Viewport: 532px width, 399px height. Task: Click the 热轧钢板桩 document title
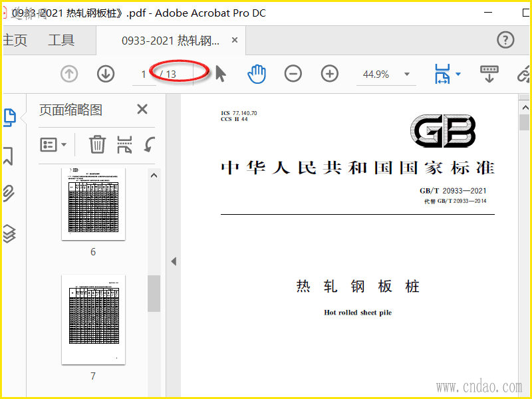click(x=358, y=286)
